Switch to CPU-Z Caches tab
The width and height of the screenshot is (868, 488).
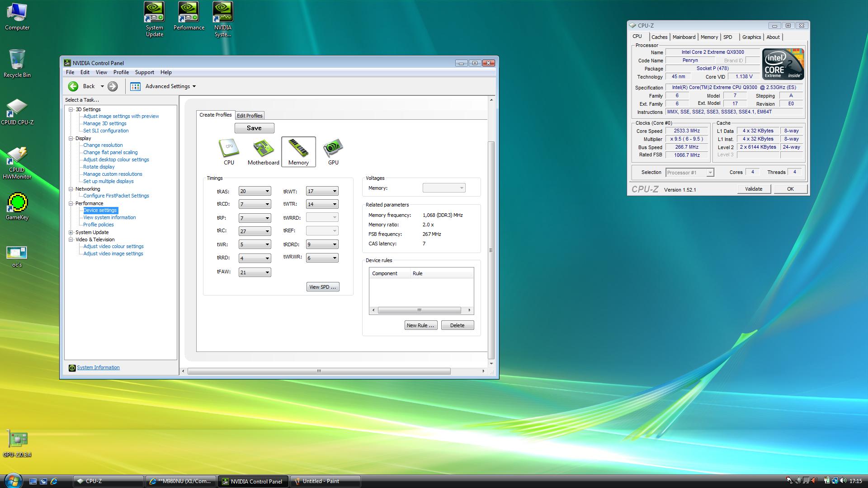click(x=659, y=37)
